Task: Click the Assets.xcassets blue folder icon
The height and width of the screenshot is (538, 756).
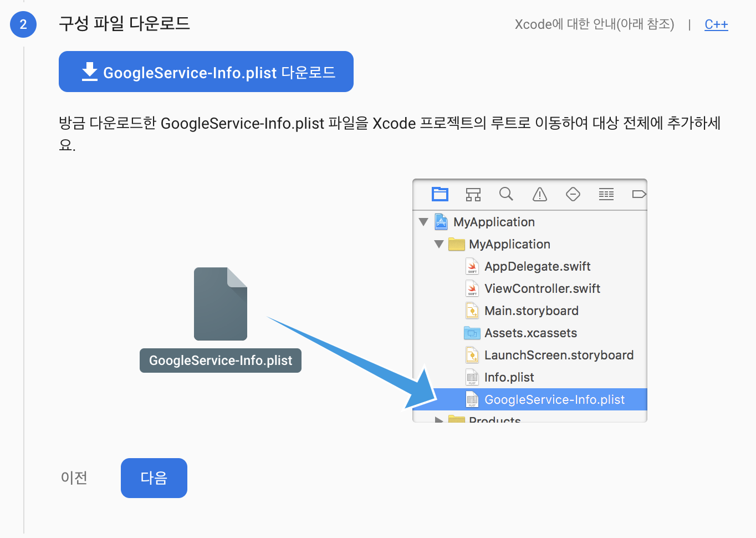Action: tap(472, 333)
